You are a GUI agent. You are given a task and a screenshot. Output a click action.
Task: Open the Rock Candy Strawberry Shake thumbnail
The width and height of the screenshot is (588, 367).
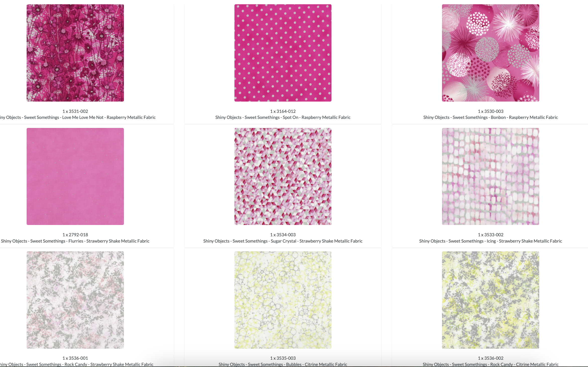tap(75, 300)
